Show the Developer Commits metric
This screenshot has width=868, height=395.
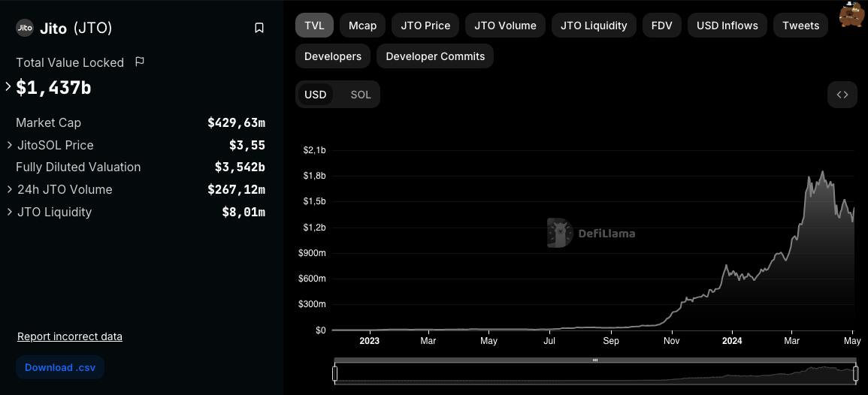(x=435, y=56)
